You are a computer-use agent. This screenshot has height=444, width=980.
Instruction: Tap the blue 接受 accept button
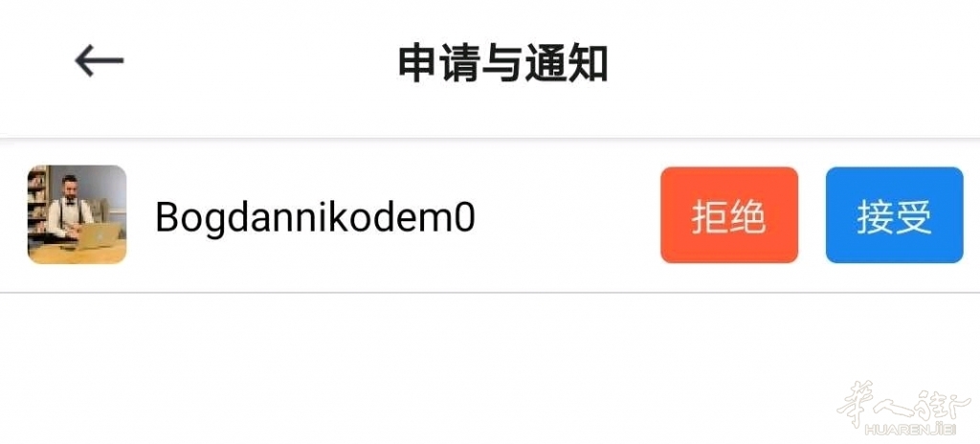(895, 215)
